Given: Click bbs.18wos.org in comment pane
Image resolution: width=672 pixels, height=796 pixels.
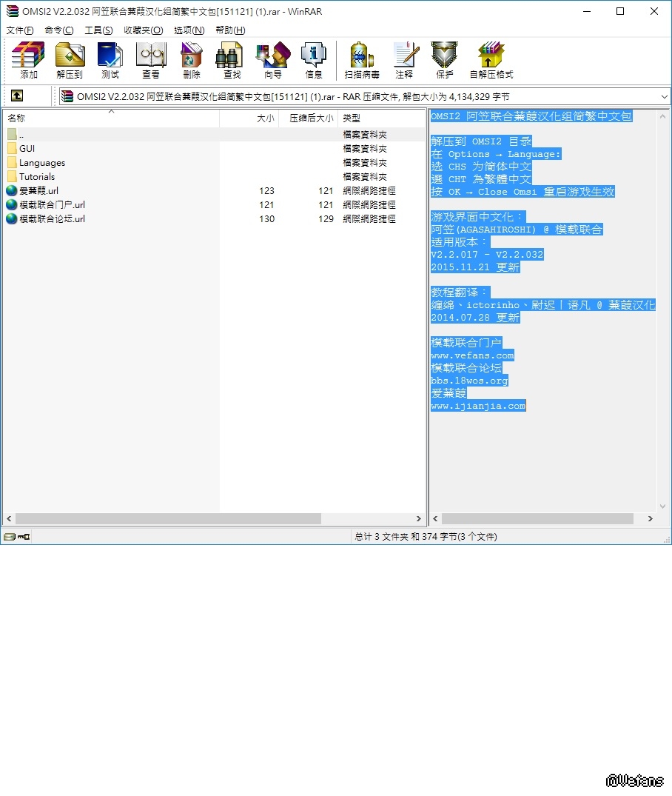Looking at the screenshot, I should (469, 381).
